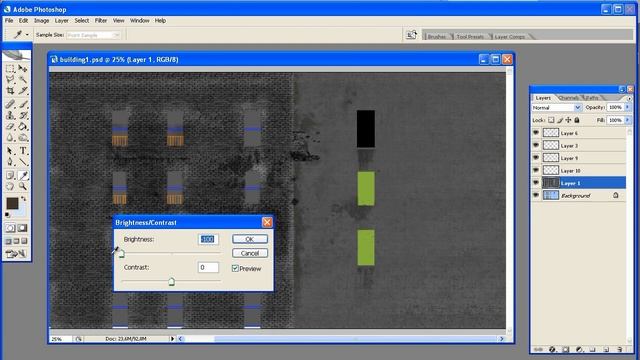
Task: Select the Hand tool
Action: [10, 187]
